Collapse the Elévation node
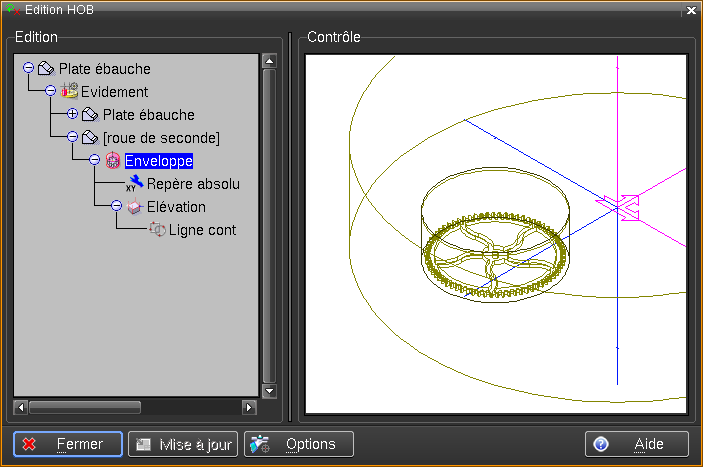Screen dimensions: 703x467 pyautogui.click(x=116, y=207)
